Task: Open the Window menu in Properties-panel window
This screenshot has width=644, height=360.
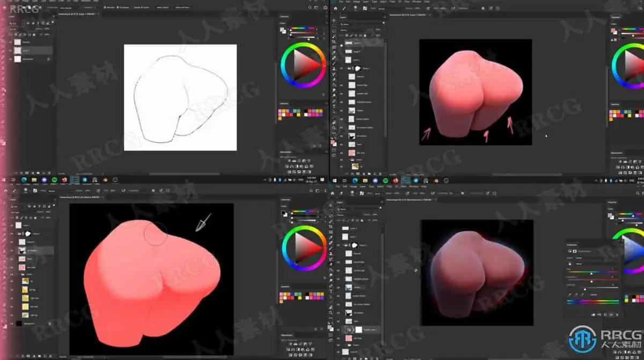Action: (414, 186)
